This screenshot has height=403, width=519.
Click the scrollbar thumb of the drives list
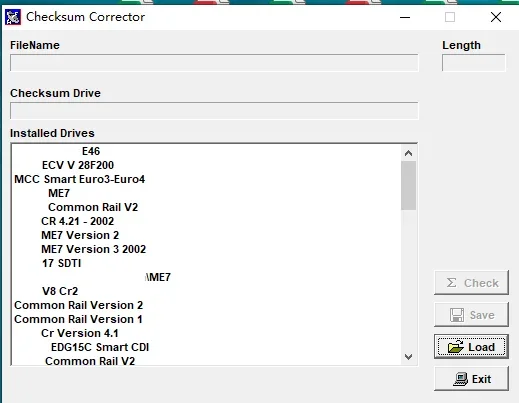point(408,186)
